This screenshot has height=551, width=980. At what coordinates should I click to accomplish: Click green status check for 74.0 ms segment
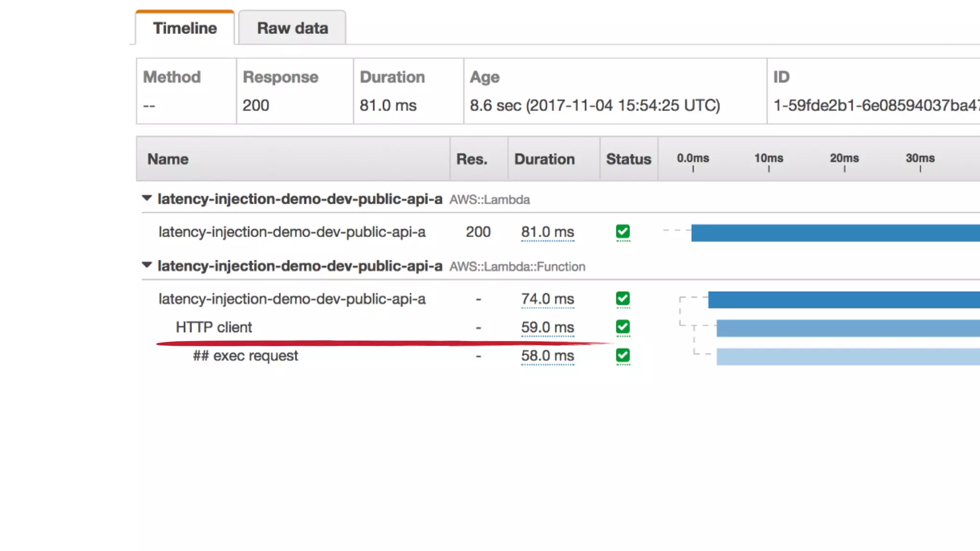[623, 299]
